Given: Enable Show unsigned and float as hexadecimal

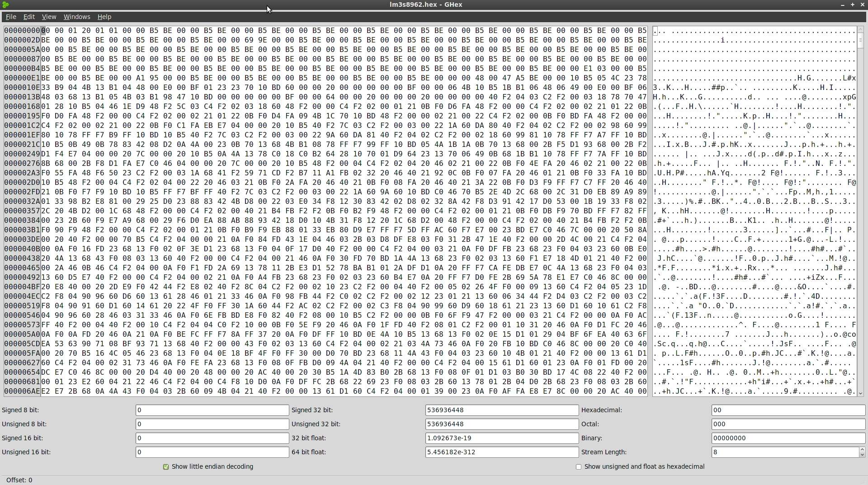Looking at the screenshot, I should click(x=579, y=467).
